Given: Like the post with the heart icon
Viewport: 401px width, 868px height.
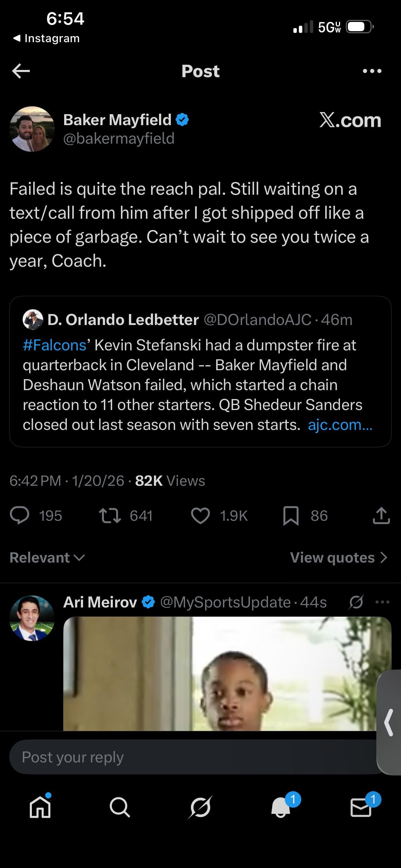Looking at the screenshot, I should [200, 516].
